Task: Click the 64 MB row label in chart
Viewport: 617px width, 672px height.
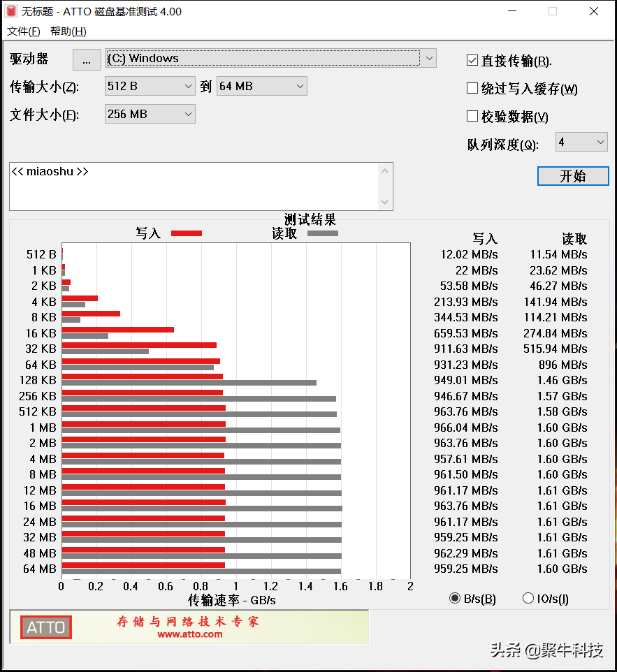Action: click(40, 569)
